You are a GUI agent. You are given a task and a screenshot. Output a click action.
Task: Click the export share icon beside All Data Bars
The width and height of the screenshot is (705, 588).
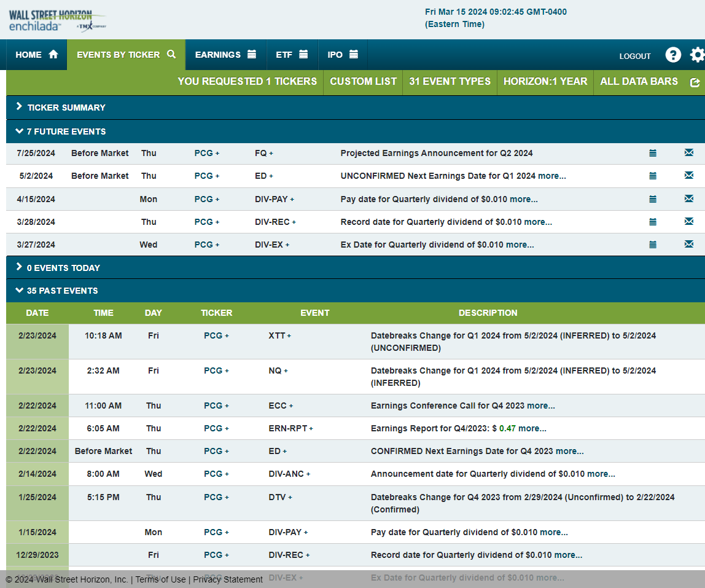point(695,82)
